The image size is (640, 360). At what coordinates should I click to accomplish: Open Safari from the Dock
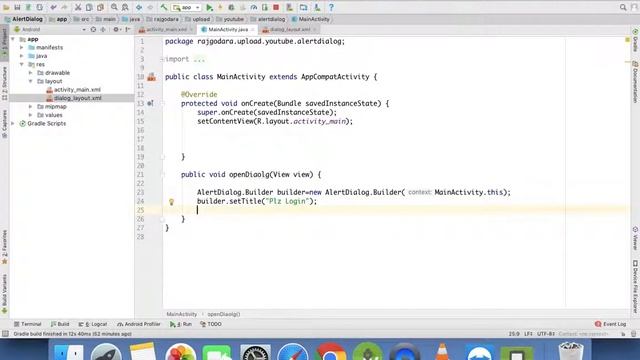(292, 352)
